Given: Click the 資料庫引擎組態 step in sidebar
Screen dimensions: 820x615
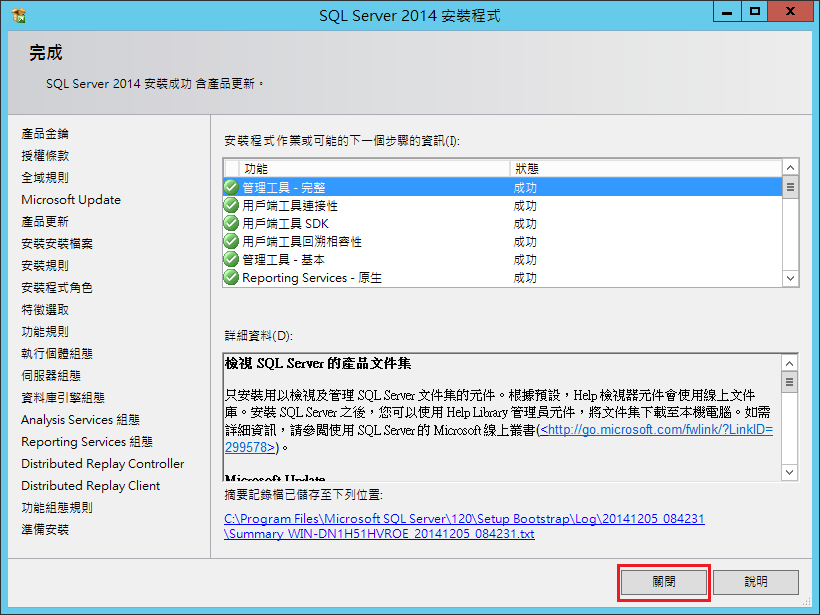Looking at the screenshot, I should 63,397.
